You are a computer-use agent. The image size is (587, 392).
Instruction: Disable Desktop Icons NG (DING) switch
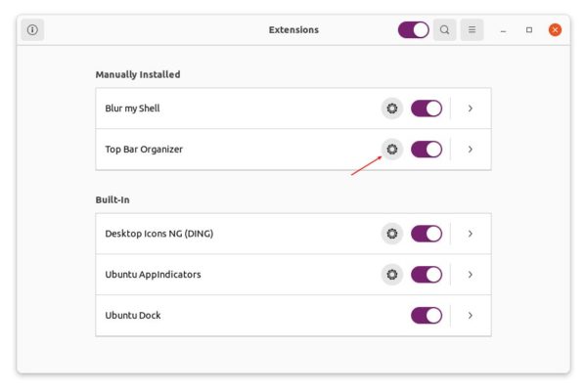pyautogui.click(x=426, y=234)
